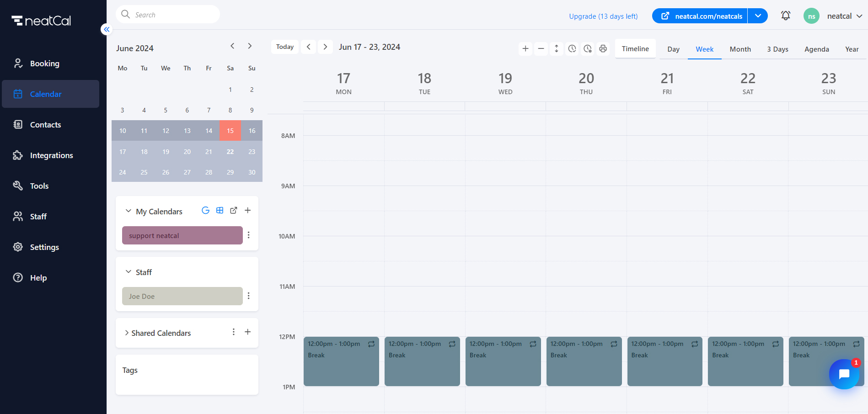This screenshot has width=868, height=414.
Task: Switch to 3 Days view tab
Action: [x=778, y=49]
